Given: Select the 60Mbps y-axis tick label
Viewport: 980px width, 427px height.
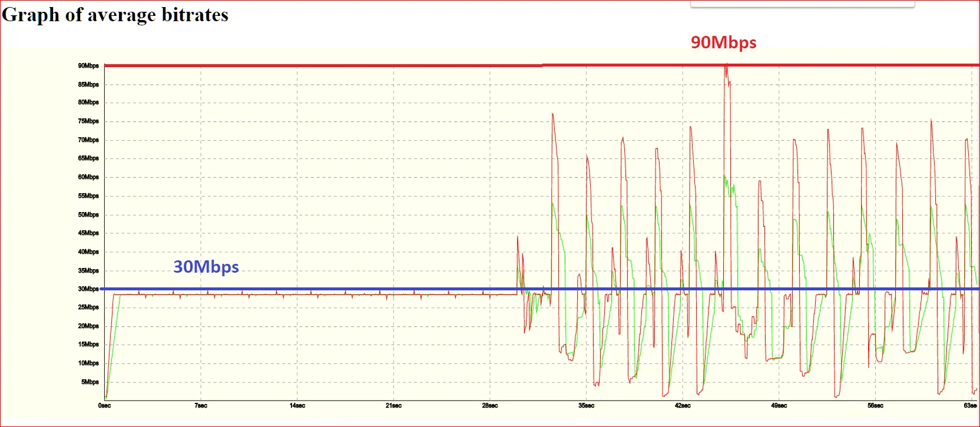Looking at the screenshot, I should pos(88,177).
